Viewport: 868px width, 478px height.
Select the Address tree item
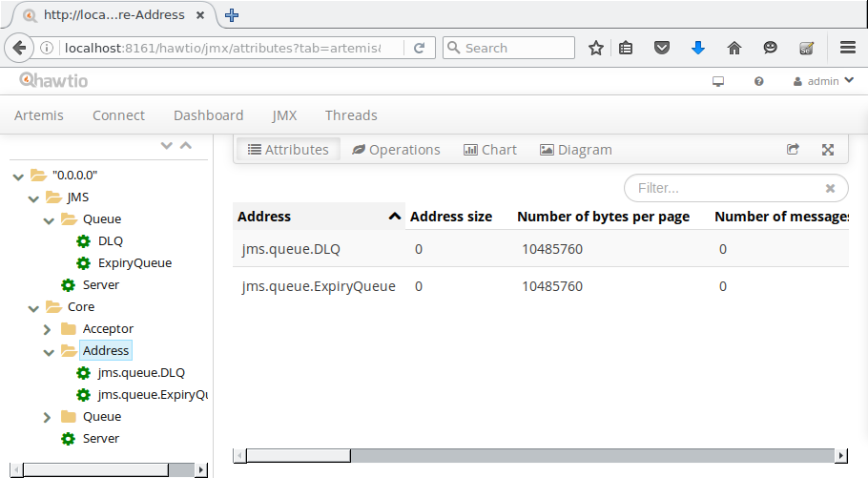click(106, 350)
